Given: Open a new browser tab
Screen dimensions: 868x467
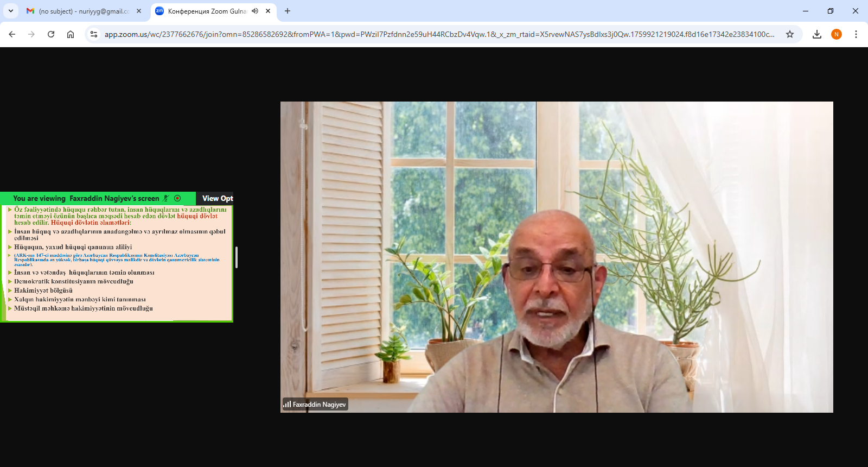Looking at the screenshot, I should (x=288, y=11).
